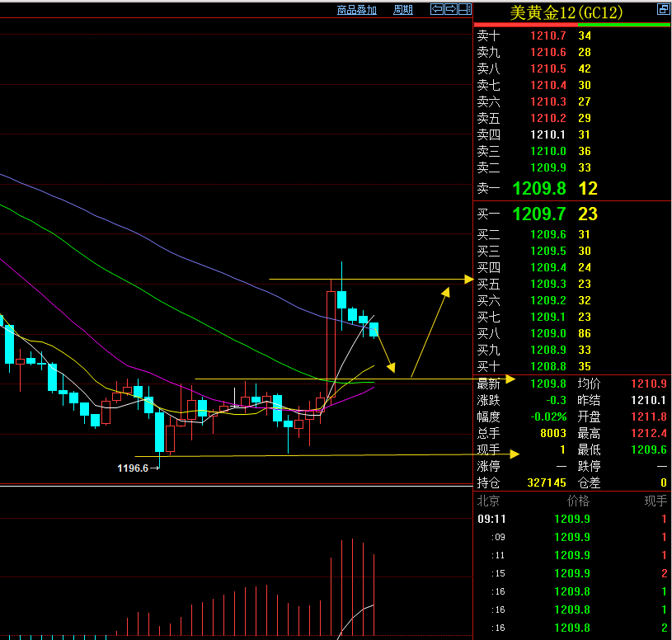Select the 卖十 row at 1210.7
The height and width of the screenshot is (640, 672).
[x=547, y=35]
